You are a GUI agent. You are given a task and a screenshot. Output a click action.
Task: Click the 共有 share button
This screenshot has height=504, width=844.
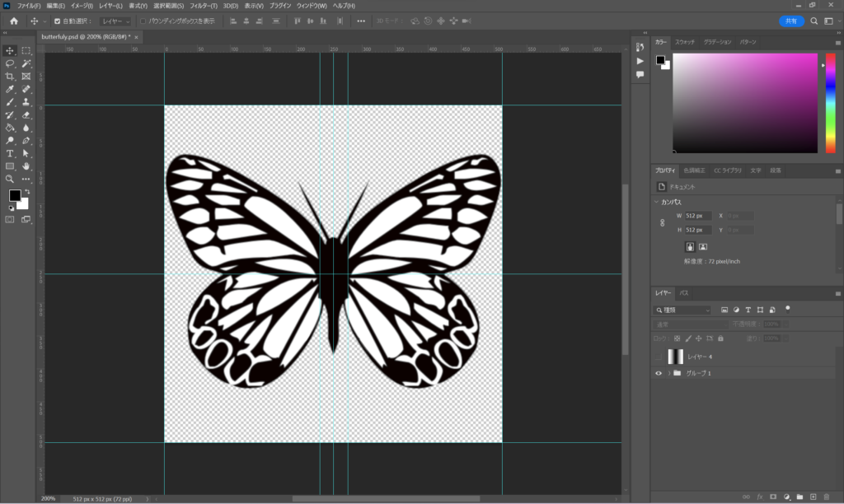tap(791, 21)
